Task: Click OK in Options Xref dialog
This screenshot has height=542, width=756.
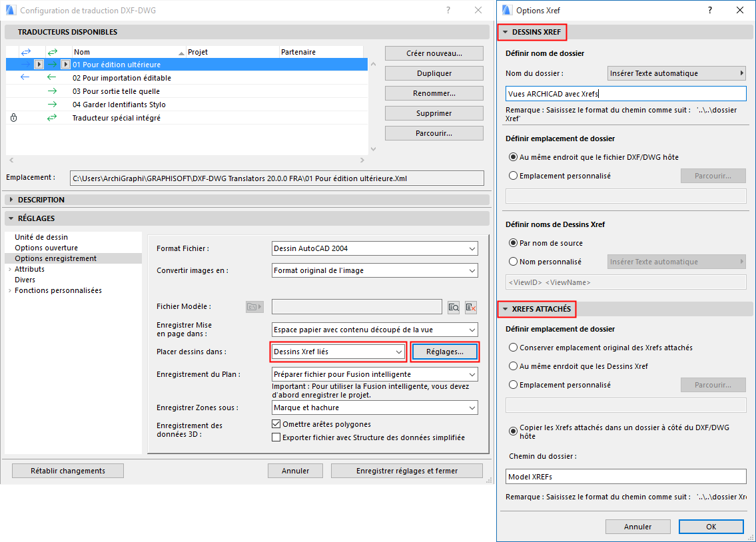Action: pyautogui.click(x=711, y=527)
